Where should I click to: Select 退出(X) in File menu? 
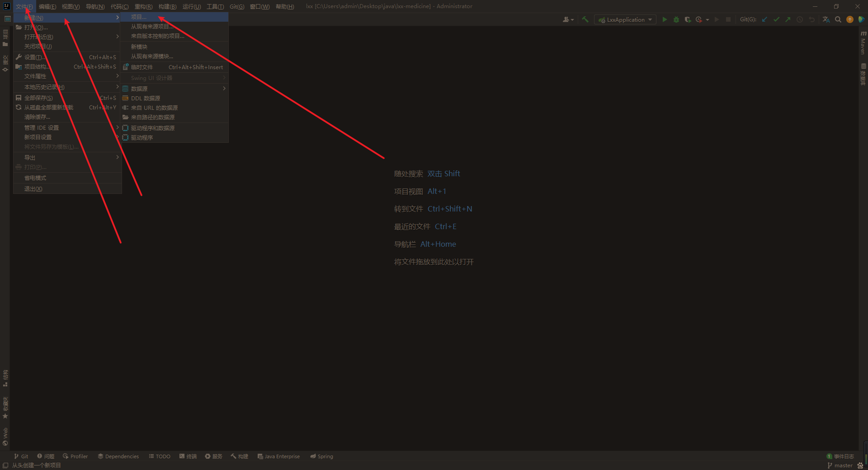click(67, 189)
